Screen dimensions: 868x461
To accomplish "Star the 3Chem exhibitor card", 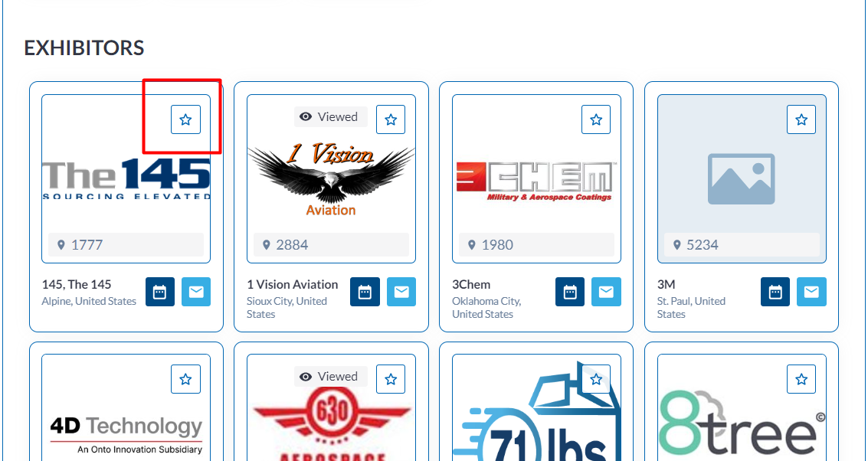I will pyautogui.click(x=596, y=119).
